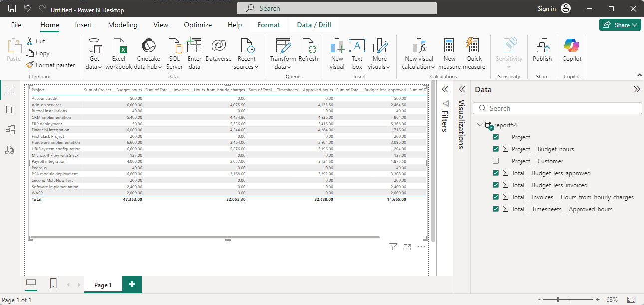Viewport: 644px width, 305px height.
Task: Select the Page 1 tab
Action: tap(103, 285)
